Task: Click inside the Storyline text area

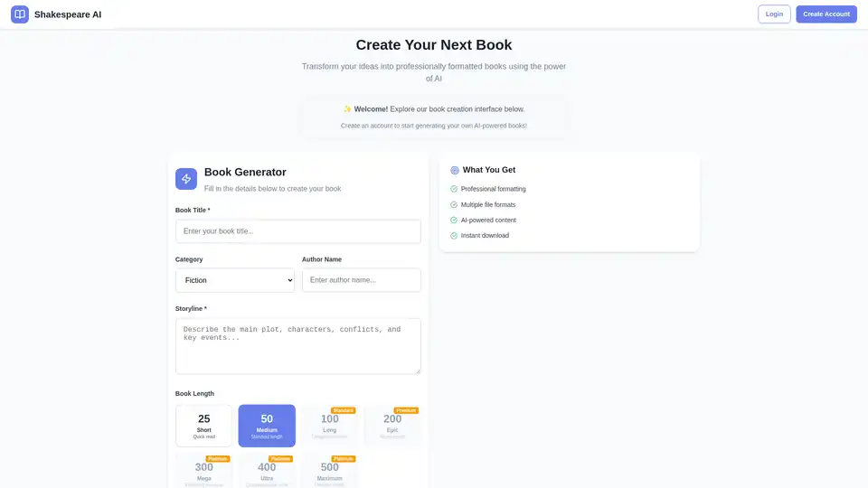Action: click(x=297, y=345)
